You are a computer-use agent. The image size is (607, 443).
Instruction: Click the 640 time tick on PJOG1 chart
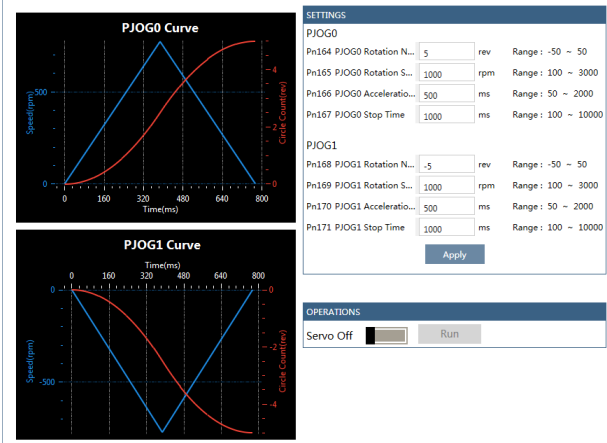pos(221,276)
